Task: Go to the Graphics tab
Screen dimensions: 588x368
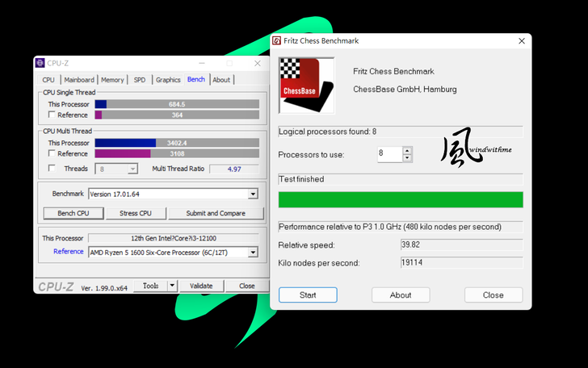Action: [x=168, y=80]
